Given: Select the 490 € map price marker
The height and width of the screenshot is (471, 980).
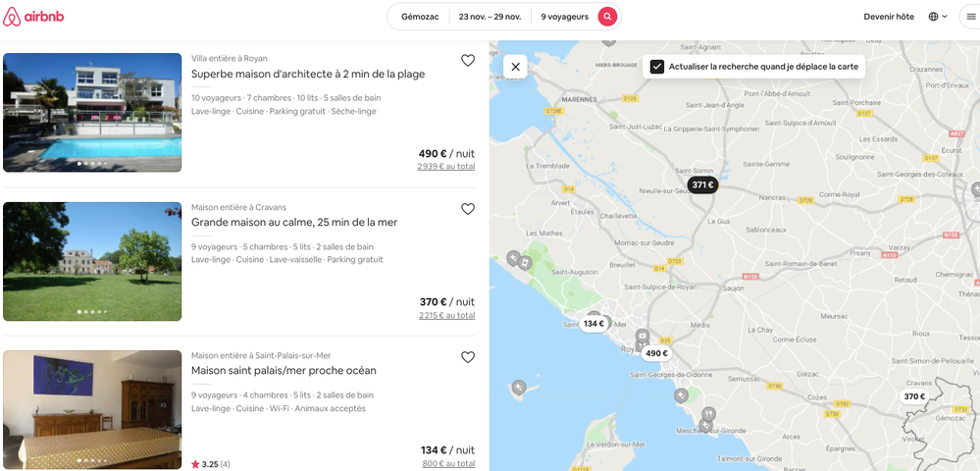Looking at the screenshot, I should point(656,353).
